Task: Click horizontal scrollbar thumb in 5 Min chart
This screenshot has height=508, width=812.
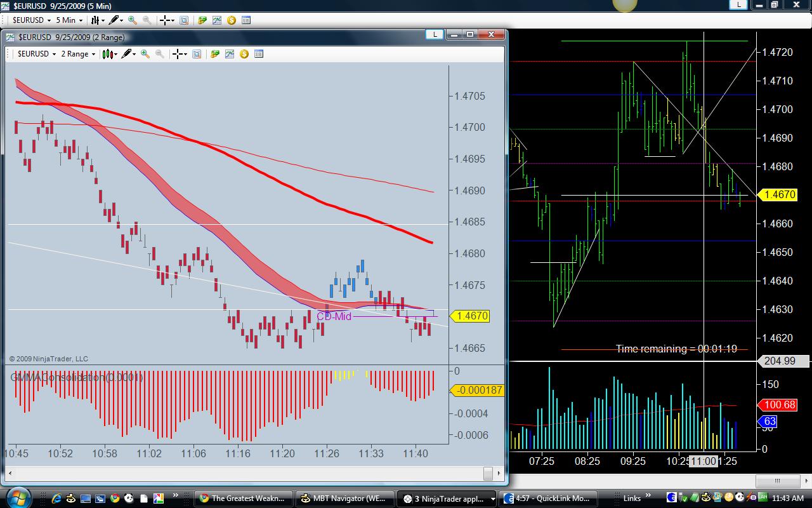Action: [778, 481]
